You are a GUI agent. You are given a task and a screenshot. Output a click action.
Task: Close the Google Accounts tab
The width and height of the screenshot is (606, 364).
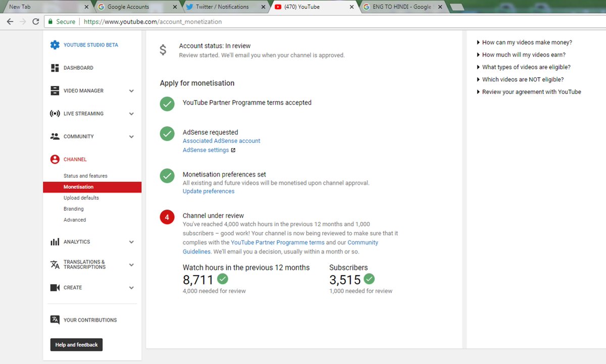[175, 7]
